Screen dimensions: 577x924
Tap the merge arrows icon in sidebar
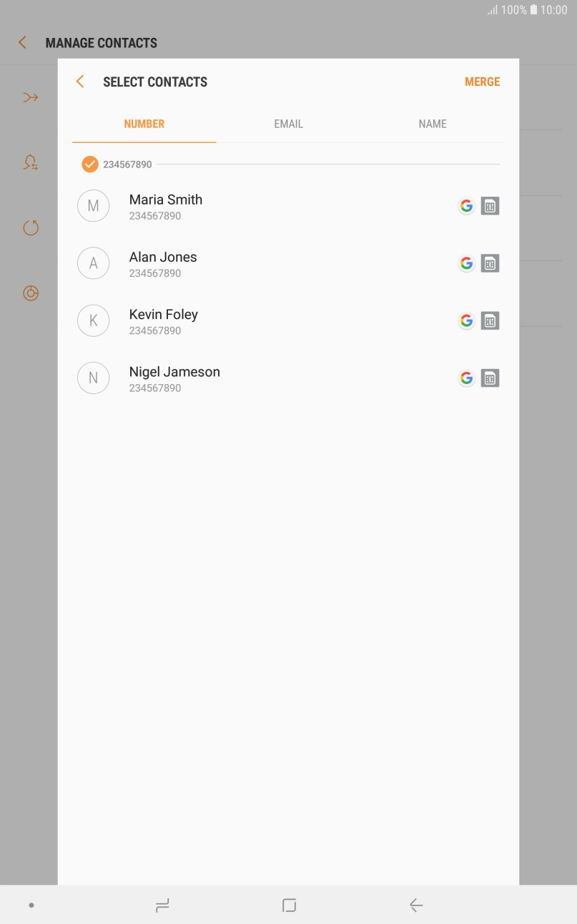(x=30, y=97)
